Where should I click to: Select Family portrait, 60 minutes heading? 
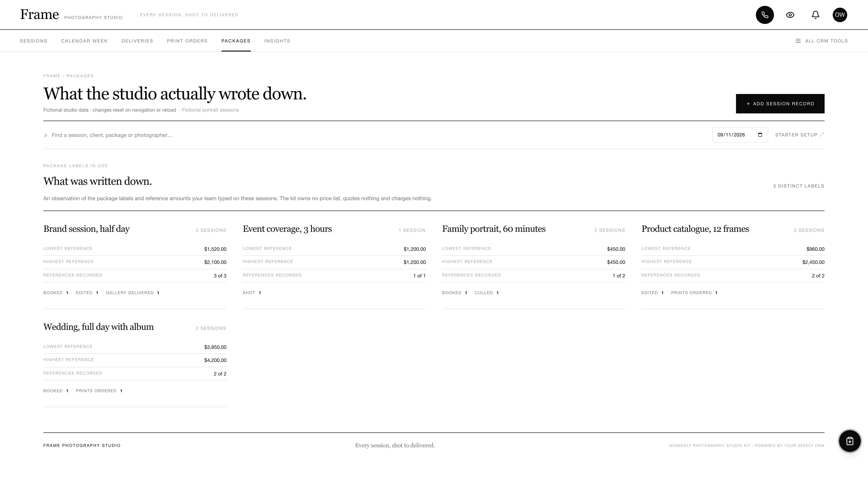coord(494,229)
